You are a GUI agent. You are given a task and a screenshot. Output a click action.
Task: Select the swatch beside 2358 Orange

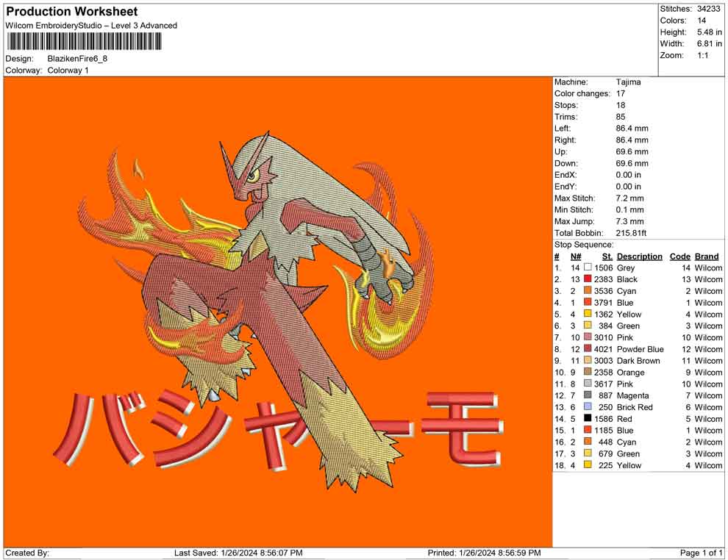(x=588, y=372)
